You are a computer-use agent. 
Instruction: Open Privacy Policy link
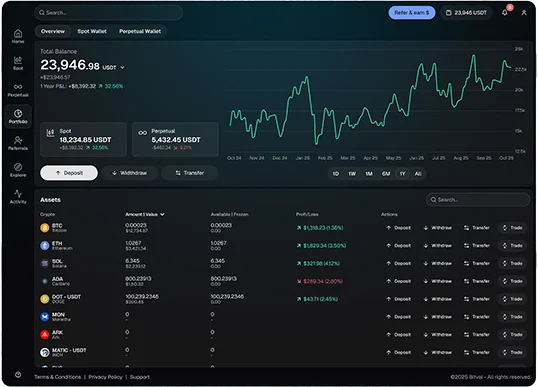105,377
